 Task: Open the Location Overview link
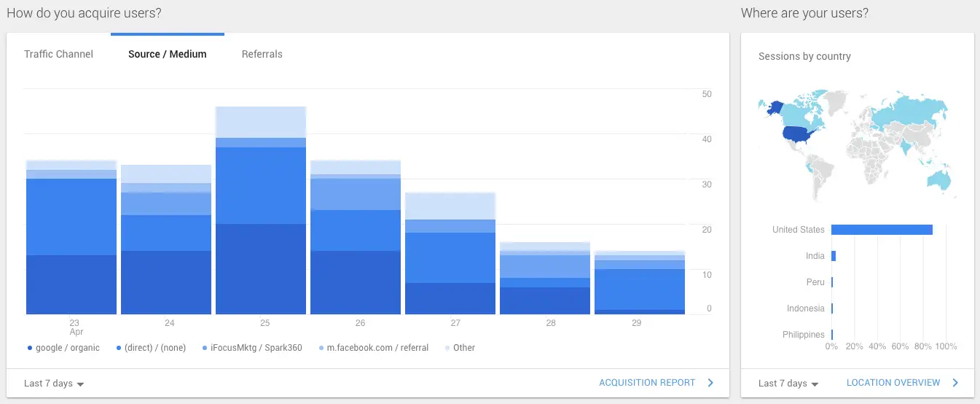tap(893, 383)
